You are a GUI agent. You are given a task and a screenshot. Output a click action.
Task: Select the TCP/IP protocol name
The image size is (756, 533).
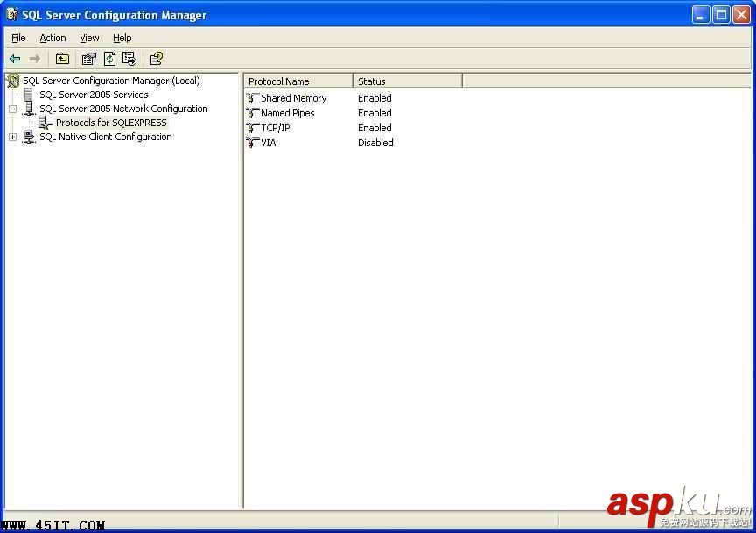276,128
